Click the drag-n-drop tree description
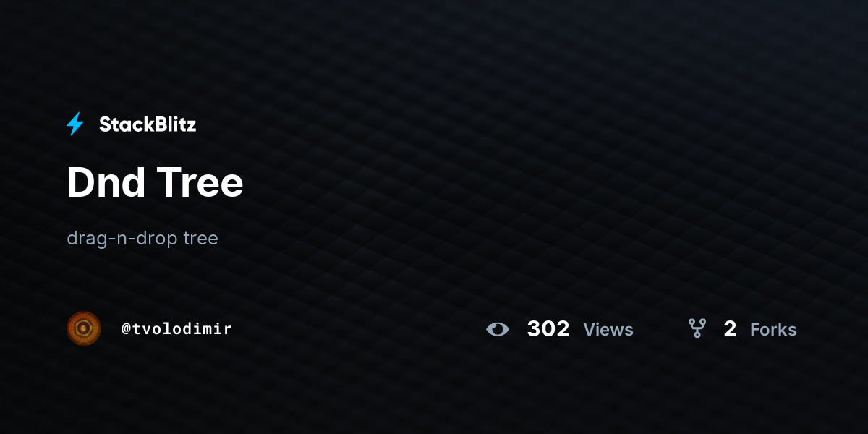The image size is (868, 434). coord(142,238)
